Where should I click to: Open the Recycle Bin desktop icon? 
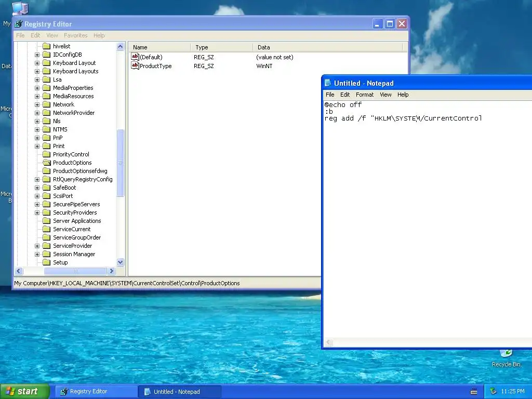(x=506, y=359)
